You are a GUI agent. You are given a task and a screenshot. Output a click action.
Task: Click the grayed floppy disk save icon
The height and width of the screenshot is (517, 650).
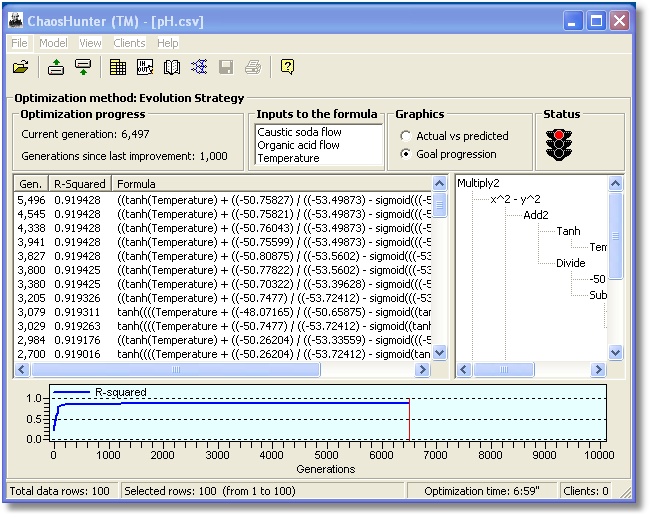pos(226,67)
